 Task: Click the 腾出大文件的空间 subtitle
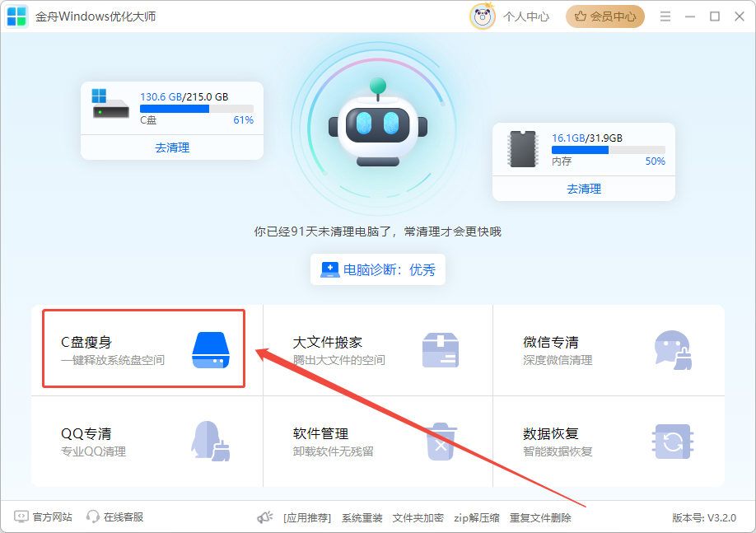[339, 360]
